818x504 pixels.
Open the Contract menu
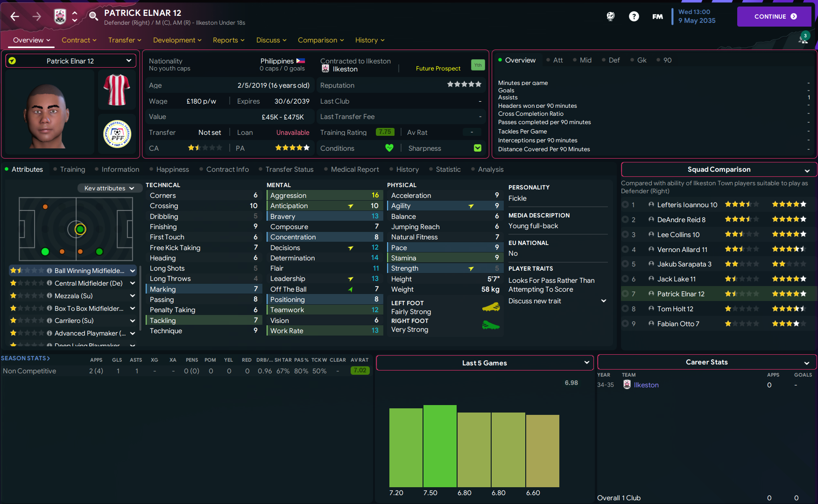point(79,40)
